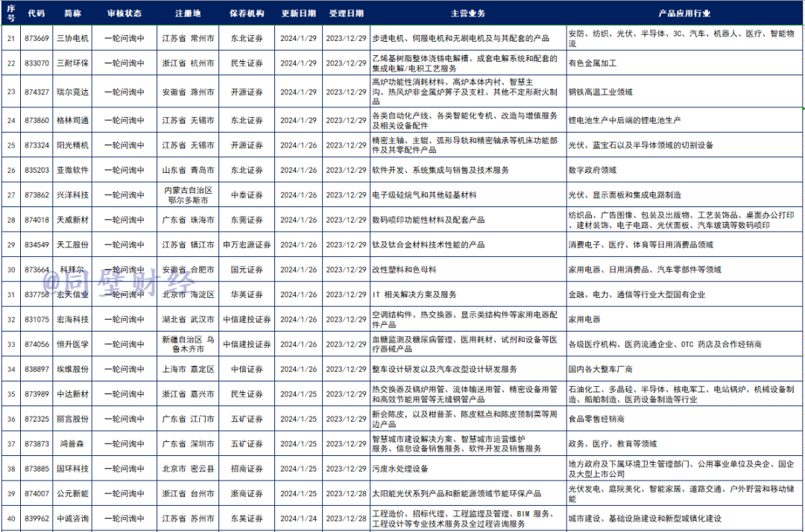805x532 pixels.
Task: Click the 广东省 深圳市 cell
Action: coord(188,444)
